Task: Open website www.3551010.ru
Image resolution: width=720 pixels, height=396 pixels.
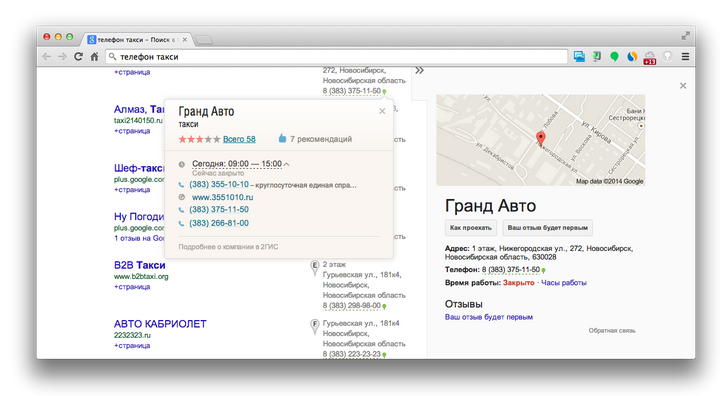Action: click(222, 197)
